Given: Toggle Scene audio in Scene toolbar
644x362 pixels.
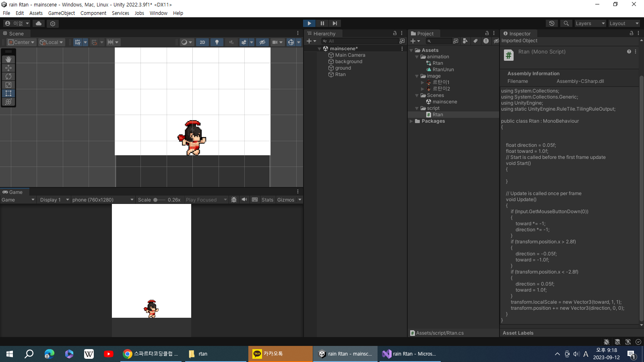Looking at the screenshot, I should click(231, 42).
